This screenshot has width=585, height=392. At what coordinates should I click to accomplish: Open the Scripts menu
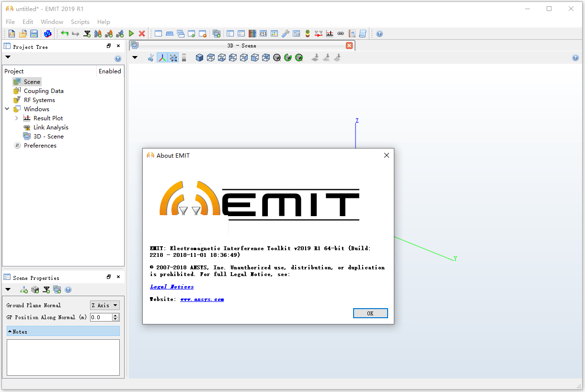click(80, 22)
